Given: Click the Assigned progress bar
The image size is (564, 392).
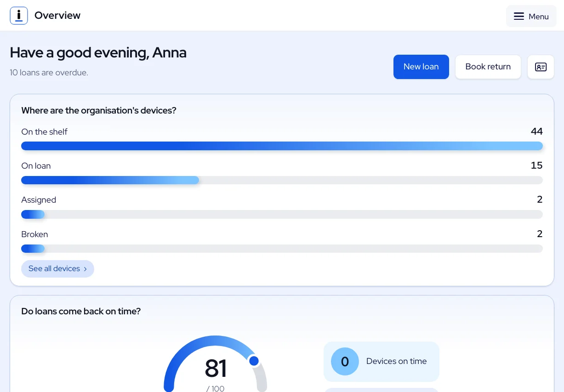Looking at the screenshot, I should (282, 214).
